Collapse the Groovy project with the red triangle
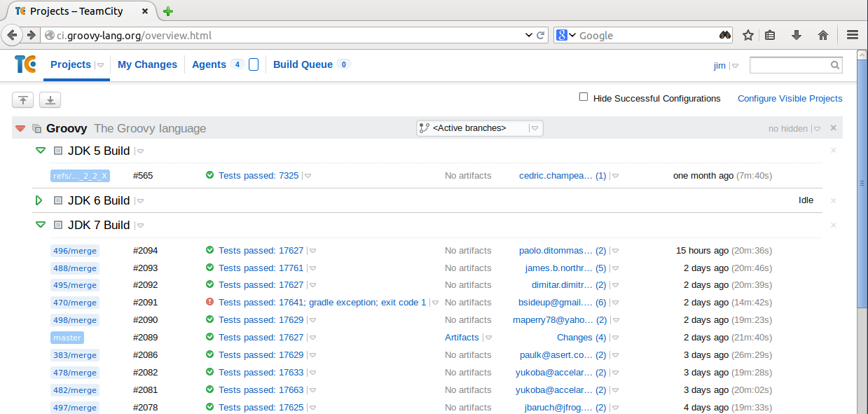Viewport: 868px width, 414px height. [20, 128]
